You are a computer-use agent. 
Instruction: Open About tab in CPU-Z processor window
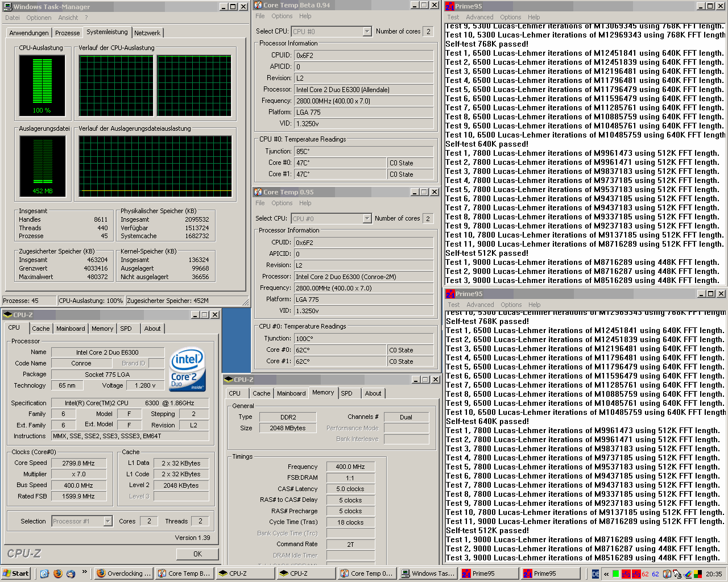pos(152,329)
